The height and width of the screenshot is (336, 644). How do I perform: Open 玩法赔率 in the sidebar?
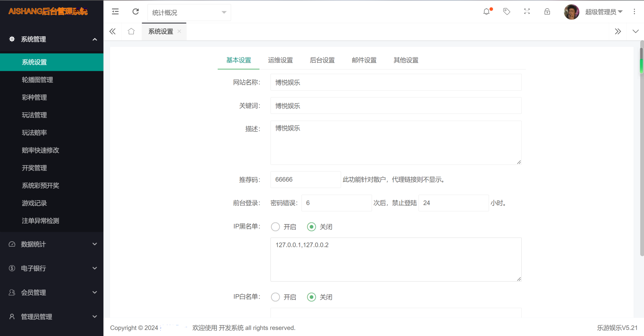click(x=34, y=133)
